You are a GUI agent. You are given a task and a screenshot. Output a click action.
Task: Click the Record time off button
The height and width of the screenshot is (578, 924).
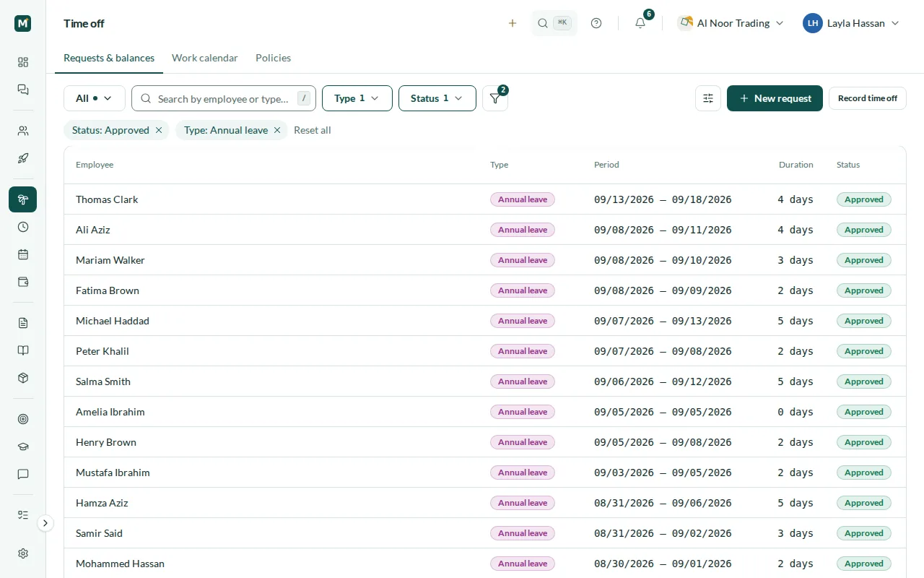868,98
